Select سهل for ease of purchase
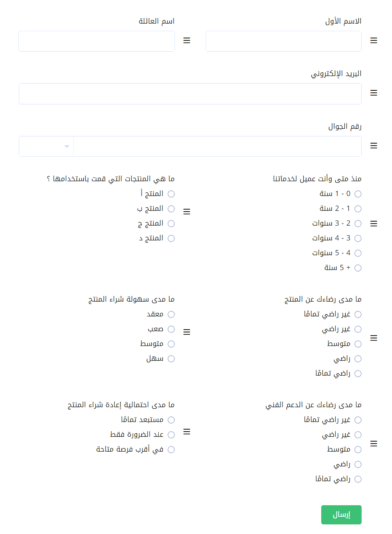The image size is (392, 534). [171, 359]
